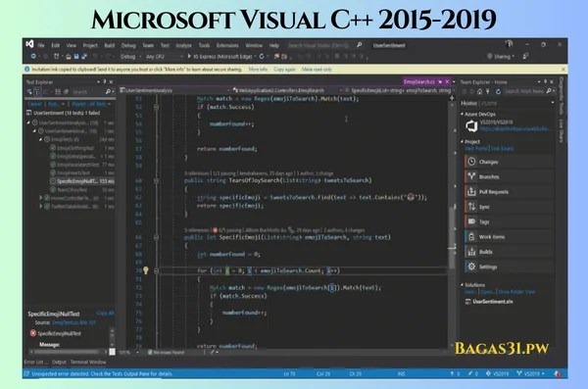Open the Debug configuration dropdown
The width and height of the screenshot is (588, 389).
coord(130,57)
